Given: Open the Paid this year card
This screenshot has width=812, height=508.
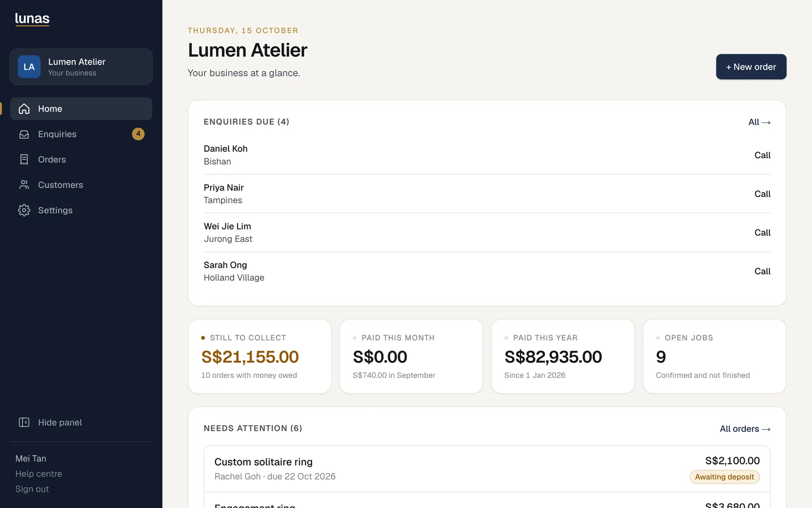Looking at the screenshot, I should point(563,356).
